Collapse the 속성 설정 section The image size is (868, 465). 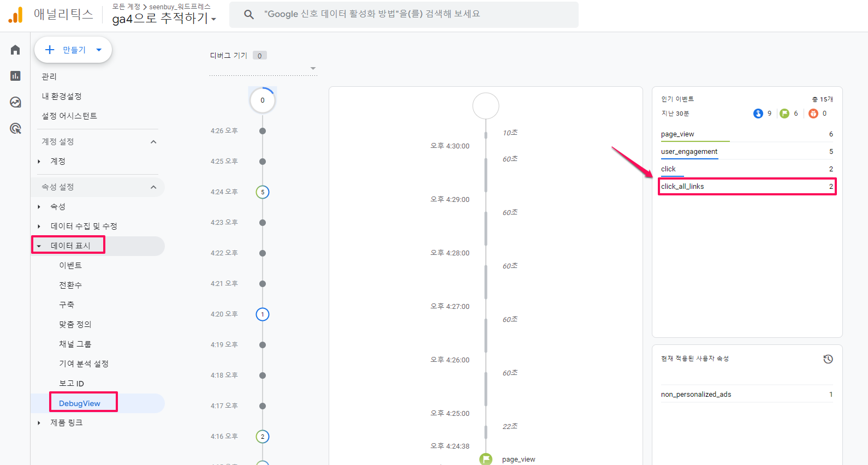(153, 187)
